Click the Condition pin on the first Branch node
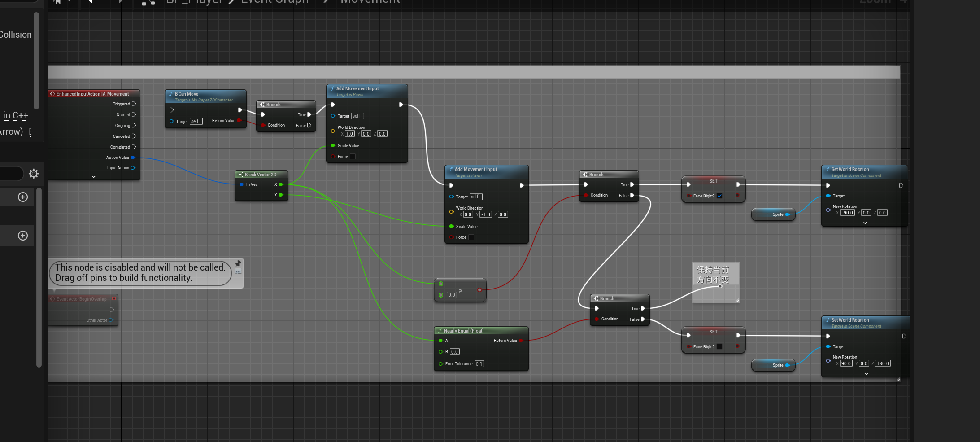 (263, 125)
